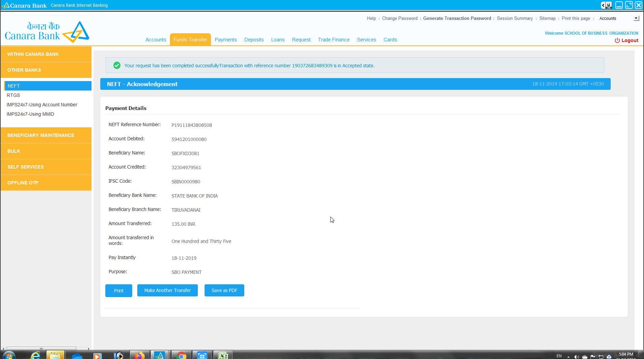Open Windows Explorer folder in taskbar
644x359 pixels.
(x=56, y=355)
